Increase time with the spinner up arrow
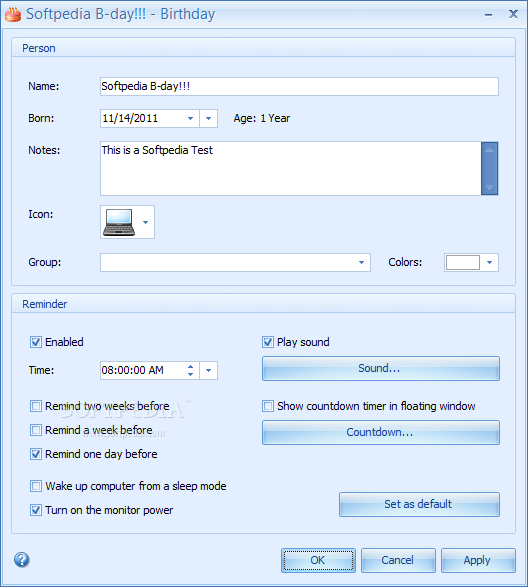The height and width of the screenshot is (587, 528). coord(191,367)
